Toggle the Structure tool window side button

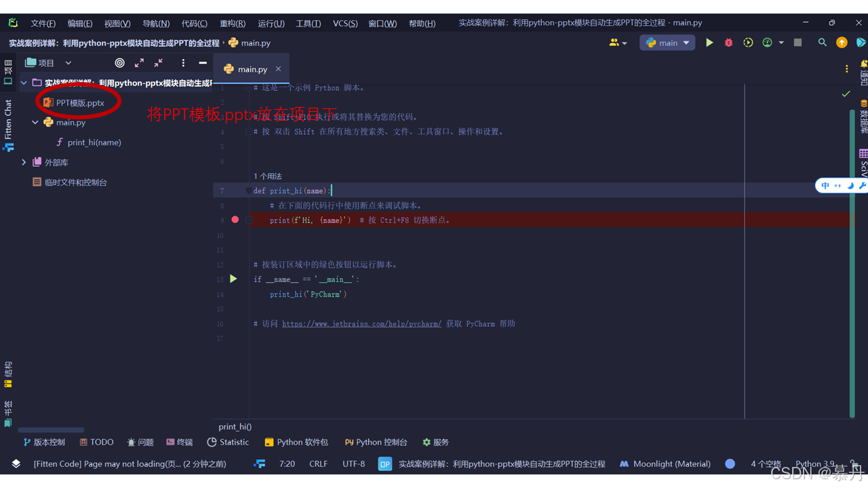pos(8,374)
